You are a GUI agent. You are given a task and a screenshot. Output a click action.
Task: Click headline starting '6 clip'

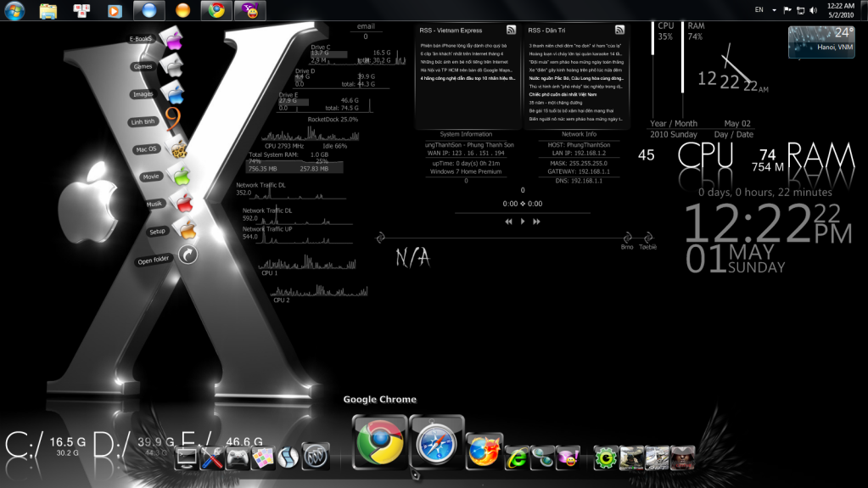click(x=462, y=53)
